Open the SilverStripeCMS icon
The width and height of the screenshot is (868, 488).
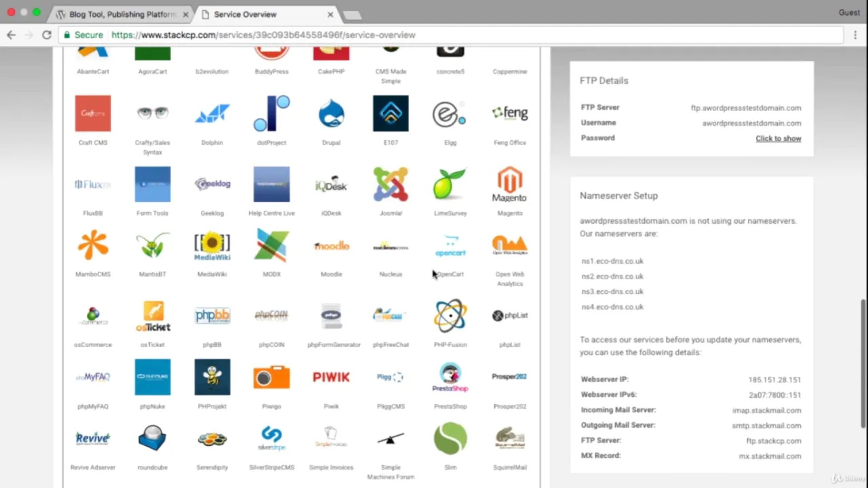[272, 439]
